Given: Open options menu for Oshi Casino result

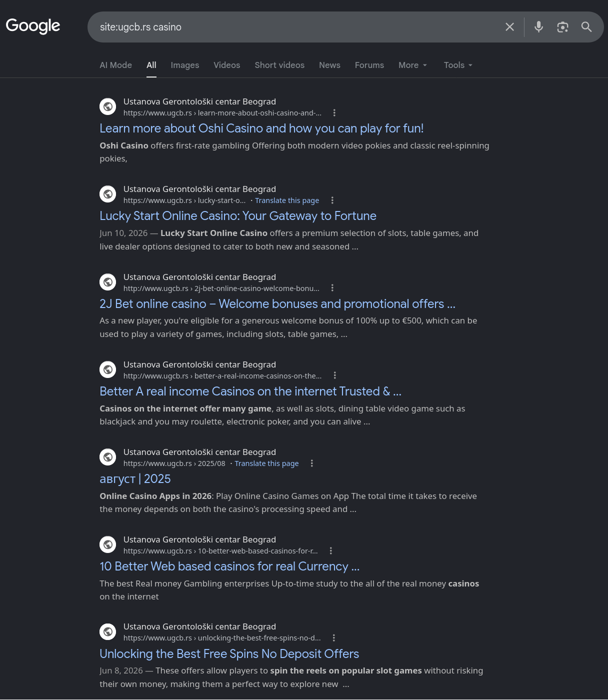Looking at the screenshot, I should pyautogui.click(x=334, y=113).
